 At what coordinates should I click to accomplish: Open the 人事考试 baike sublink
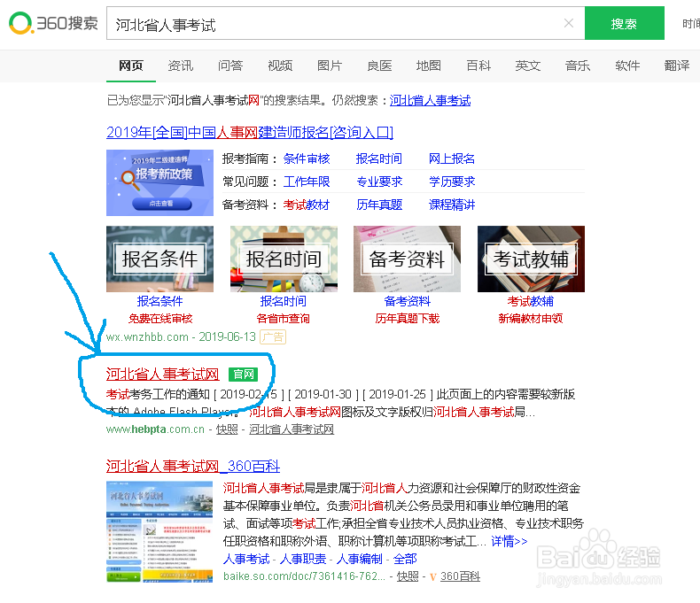click(x=246, y=559)
